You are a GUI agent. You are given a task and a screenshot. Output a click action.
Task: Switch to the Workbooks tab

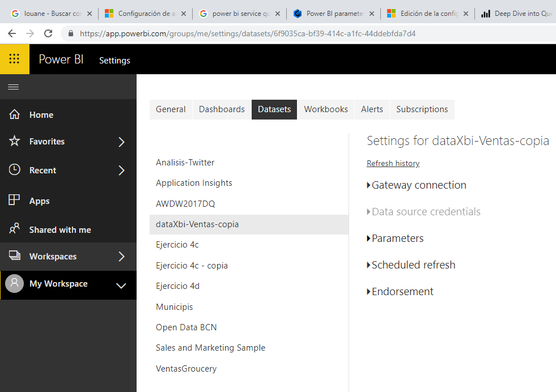click(325, 109)
